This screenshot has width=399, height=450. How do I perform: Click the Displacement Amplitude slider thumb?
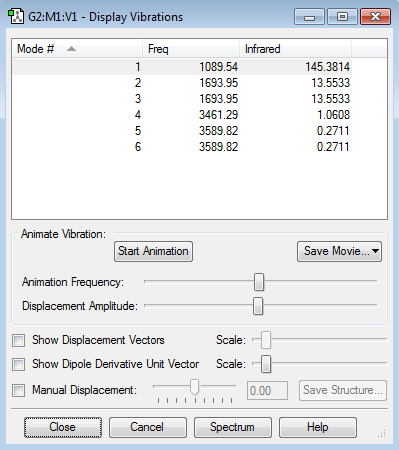coord(258,306)
